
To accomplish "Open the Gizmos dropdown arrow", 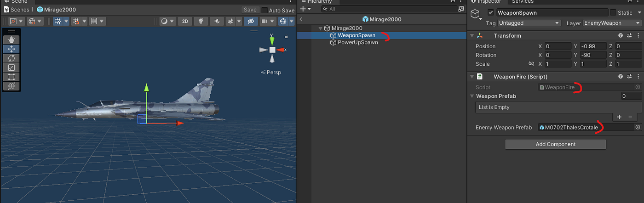I will (x=292, y=21).
